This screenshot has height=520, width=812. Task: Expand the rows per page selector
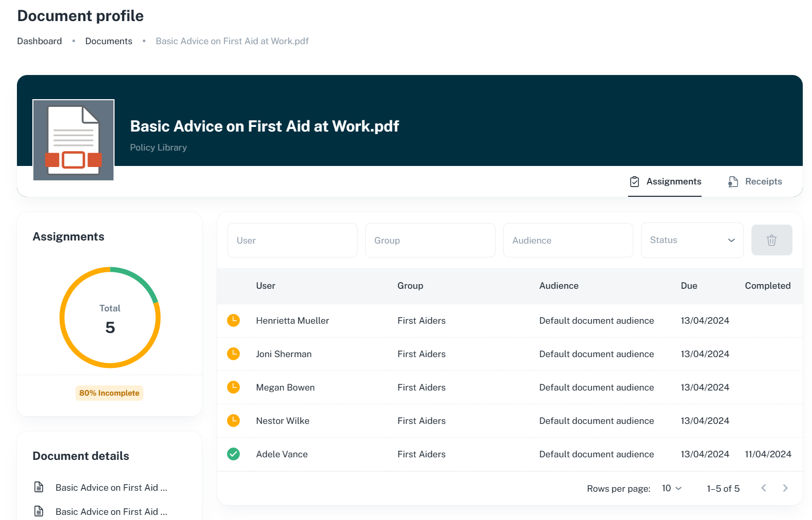pyautogui.click(x=671, y=488)
